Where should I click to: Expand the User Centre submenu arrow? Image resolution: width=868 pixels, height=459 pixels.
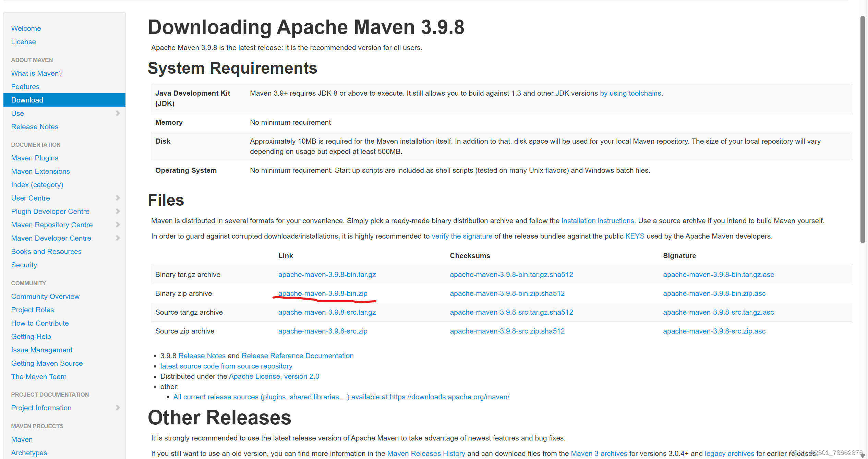pyautogui.click(x=118, y=198)
